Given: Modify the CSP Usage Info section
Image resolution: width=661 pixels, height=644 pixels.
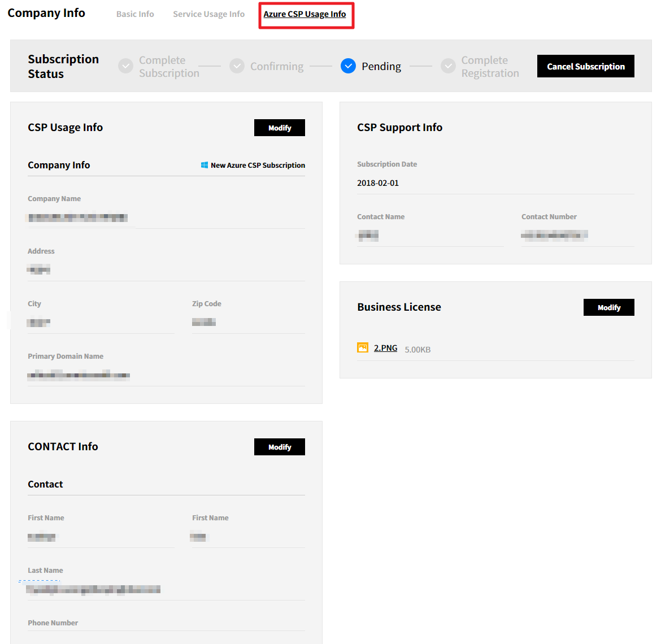Looking at the screenshot, I should click(x=279, y=128).
